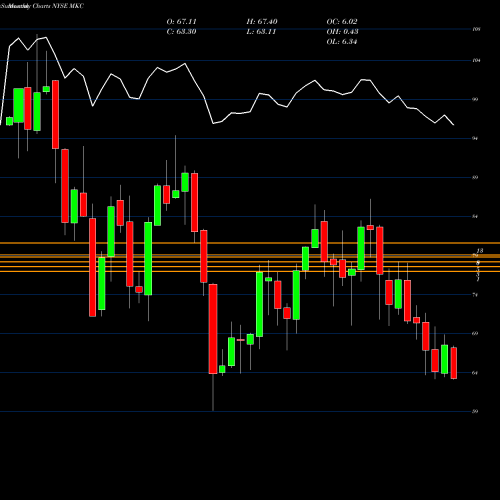
Task: Click the 104 price axis label
Action: pos(477,61)
